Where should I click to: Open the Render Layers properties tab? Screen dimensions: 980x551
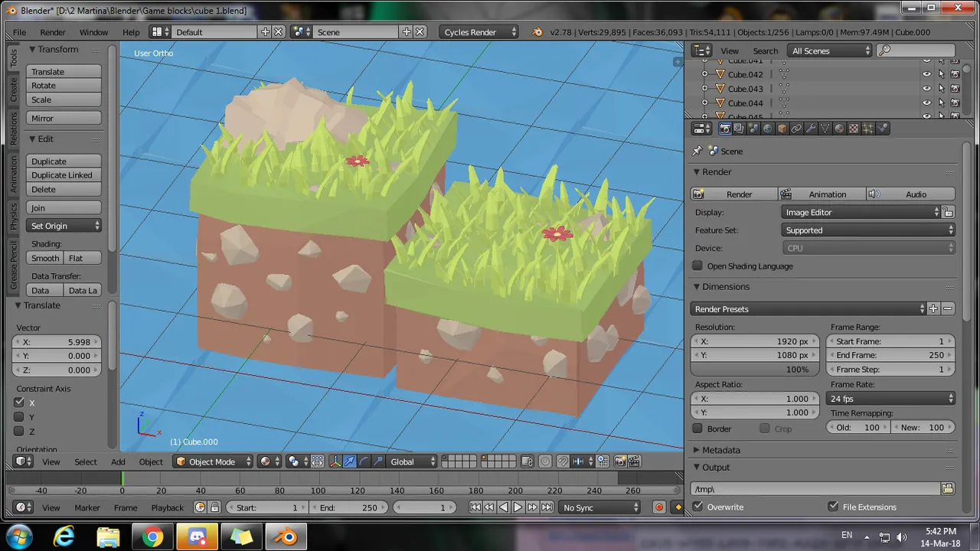pyautogui.click(x=740, y=129)
